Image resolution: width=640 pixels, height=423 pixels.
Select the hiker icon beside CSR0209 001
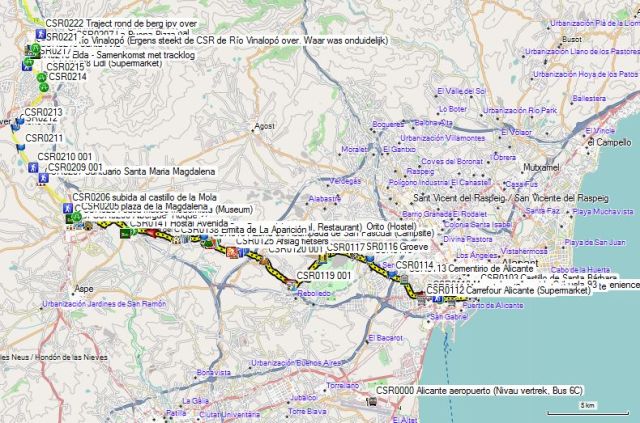34,169
